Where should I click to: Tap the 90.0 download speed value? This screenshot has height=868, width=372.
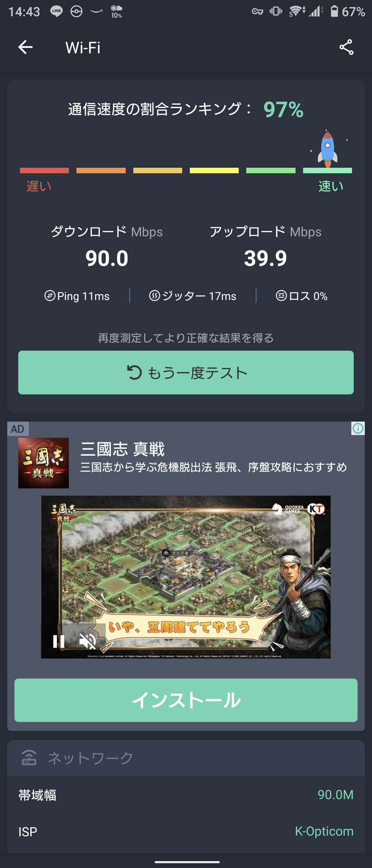point(107,258)
